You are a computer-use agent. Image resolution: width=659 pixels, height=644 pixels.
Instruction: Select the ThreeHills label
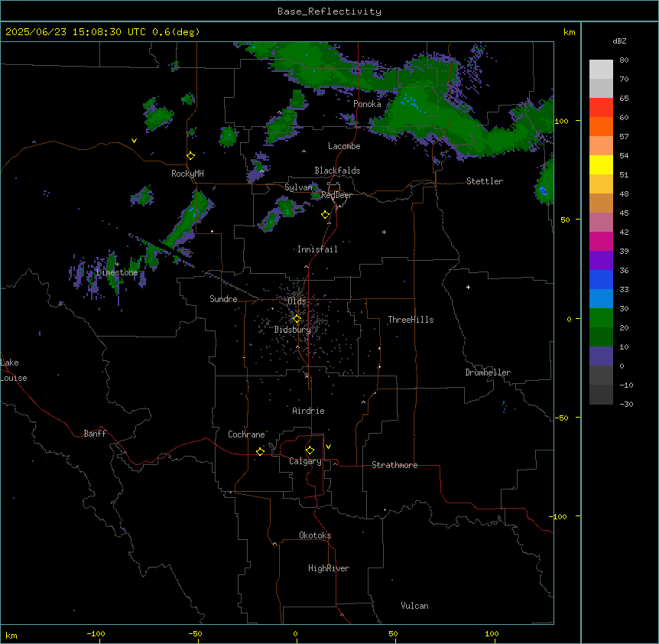pyautogui.click(x=411, y=320)
